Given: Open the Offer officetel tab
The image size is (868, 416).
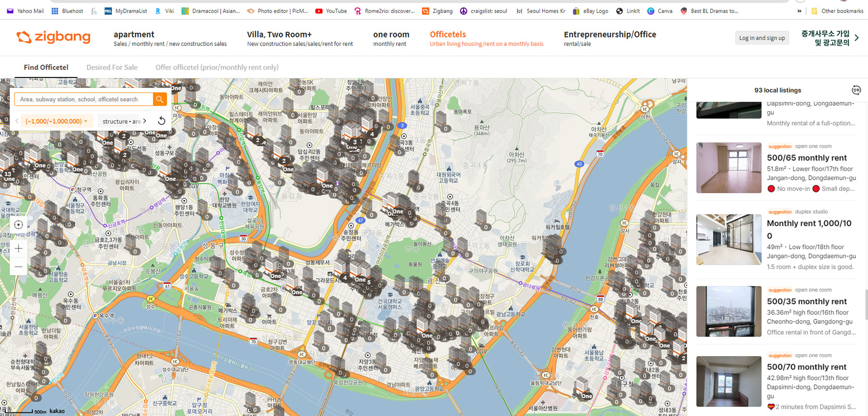Looking at the screenshot, I should (216, 67).
